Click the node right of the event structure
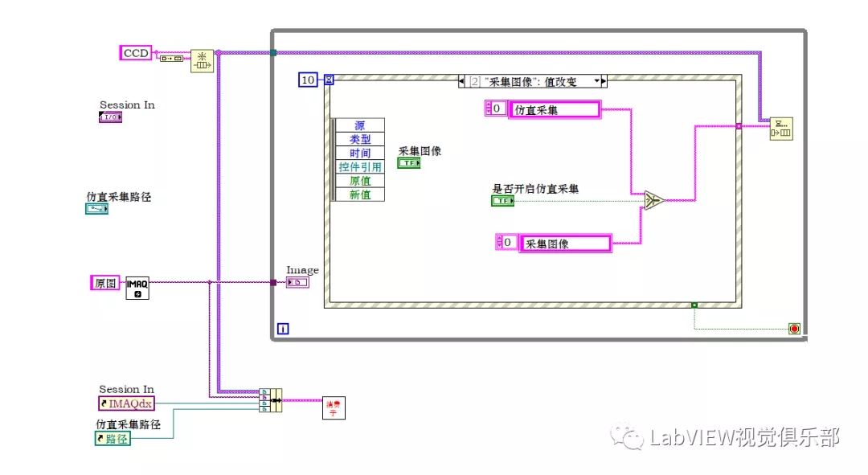Image resolution: width=868 pixels, height=475 pixels. (x=780, y=127)
